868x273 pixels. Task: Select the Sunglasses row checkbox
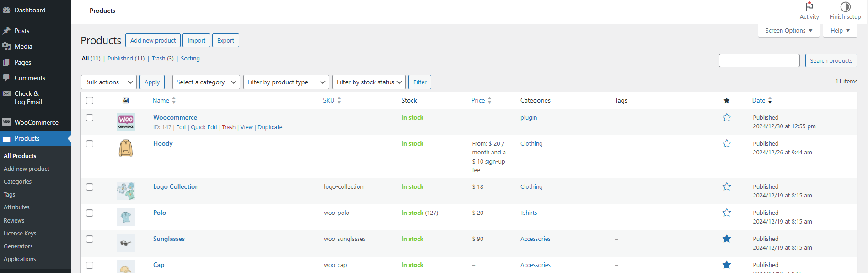pyautogui.click(x=90, y=239)
